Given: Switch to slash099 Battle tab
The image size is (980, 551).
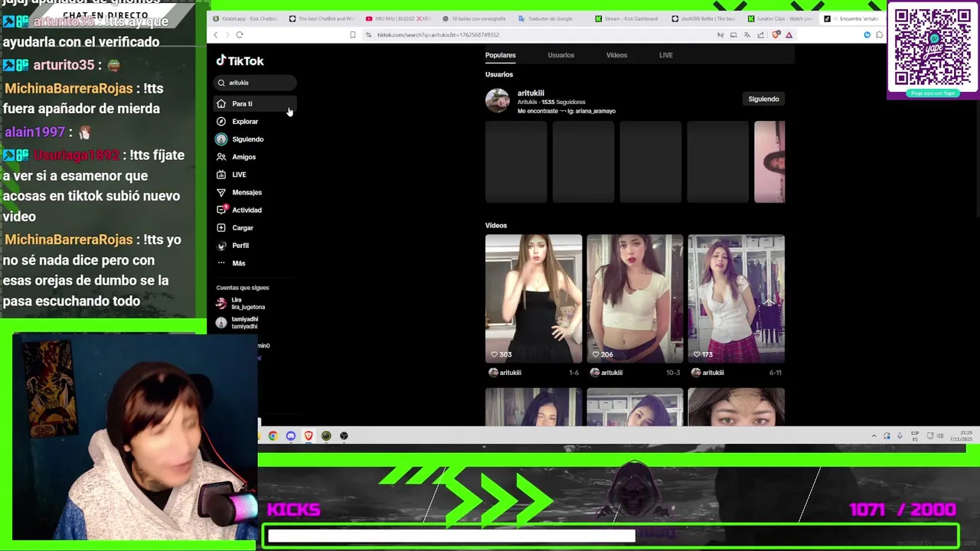Looking at the screenshot, I should 704,18.
